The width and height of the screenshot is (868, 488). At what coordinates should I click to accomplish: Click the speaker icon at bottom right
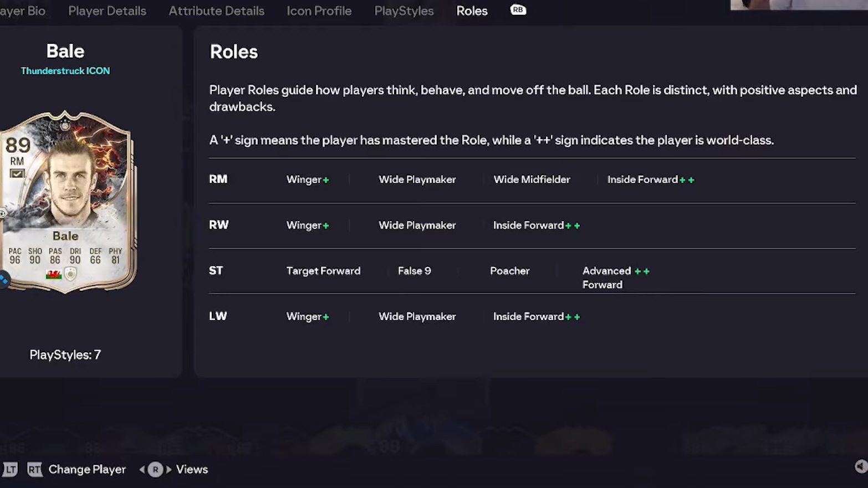point(860,466)
